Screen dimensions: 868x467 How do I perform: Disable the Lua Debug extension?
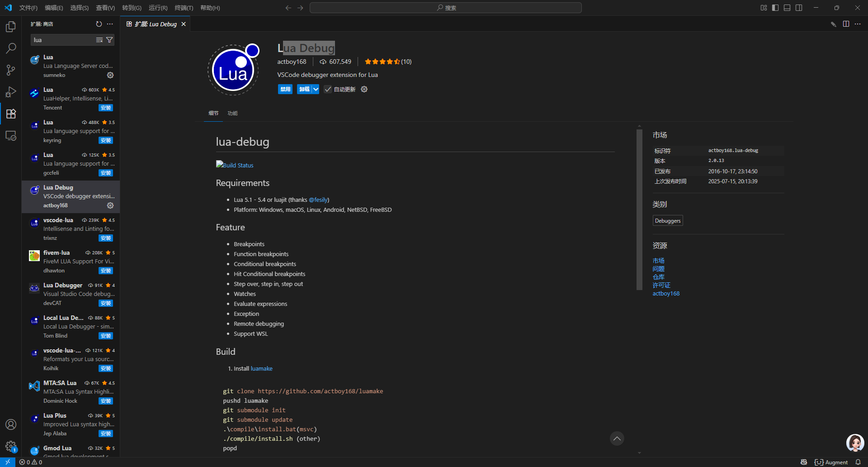tap(285, 89)
